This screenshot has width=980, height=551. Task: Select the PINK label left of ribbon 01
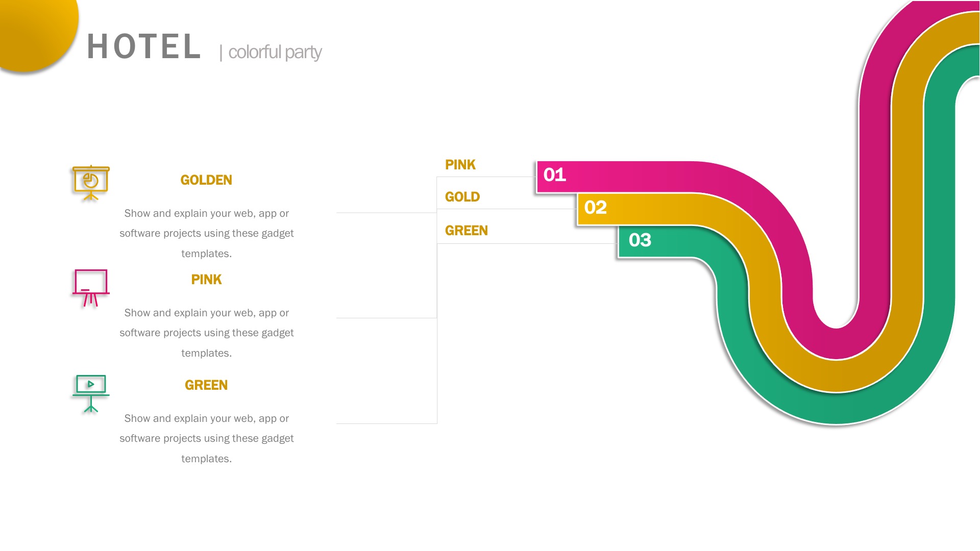(460, 165)
